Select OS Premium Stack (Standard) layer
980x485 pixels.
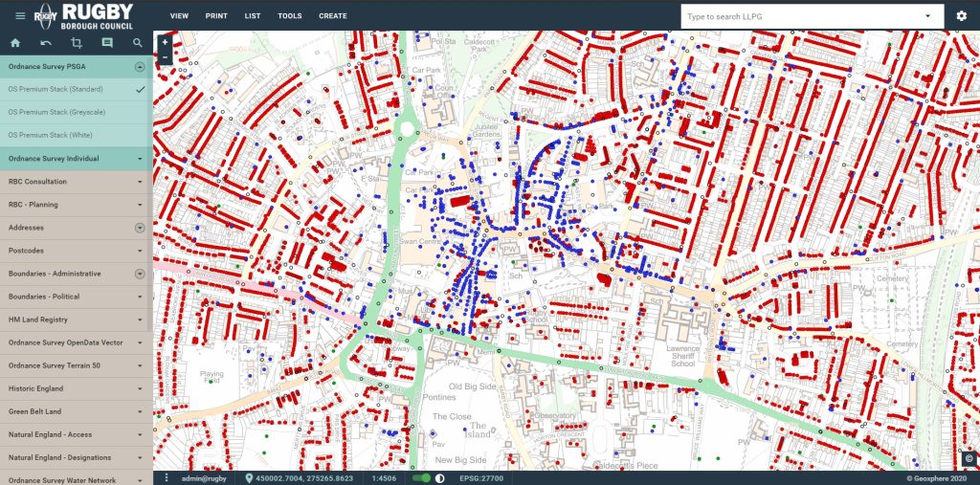pyautogui.click(x=77, y=89)
